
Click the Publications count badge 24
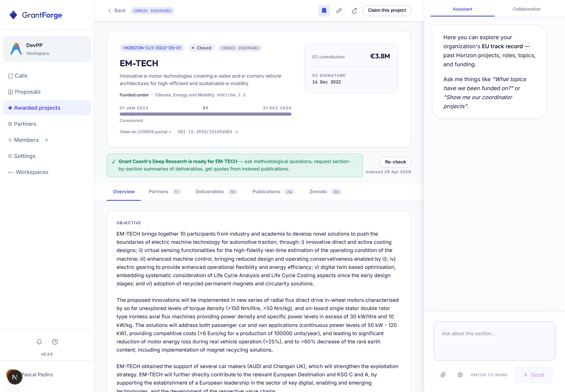click(x=290, y=192)
